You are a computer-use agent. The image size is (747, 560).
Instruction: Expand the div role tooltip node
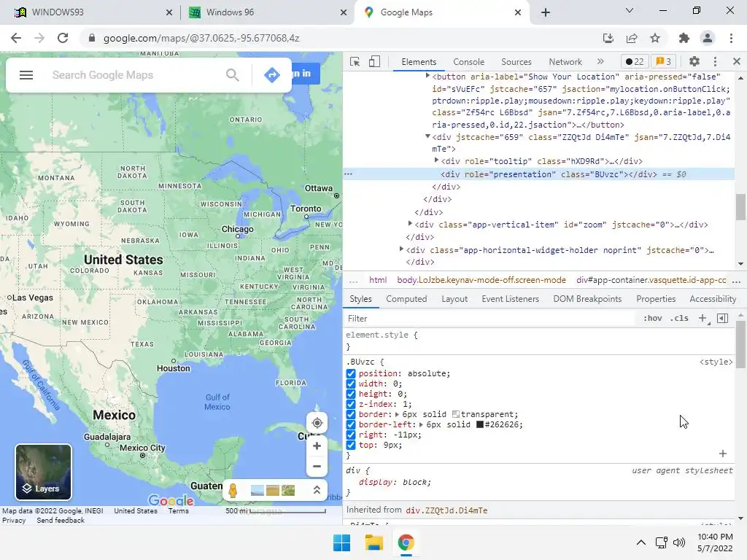click(x=436, y=160)
